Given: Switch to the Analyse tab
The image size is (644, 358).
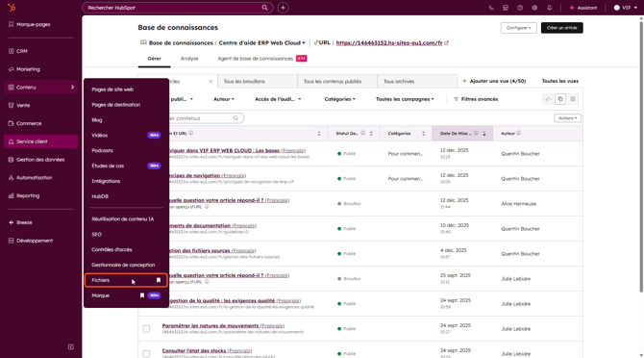Looking at the screenshot, I should [x=189, y=59].
